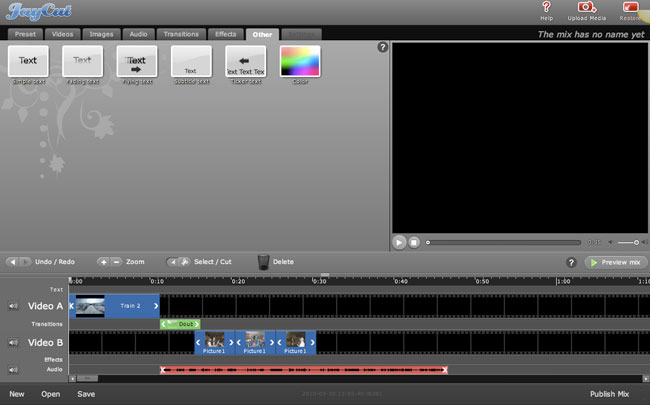Image resolution: width=650 pixels, height=405 pixels.
Task: Click the Redo arrow button
Action: click(25, 262)
